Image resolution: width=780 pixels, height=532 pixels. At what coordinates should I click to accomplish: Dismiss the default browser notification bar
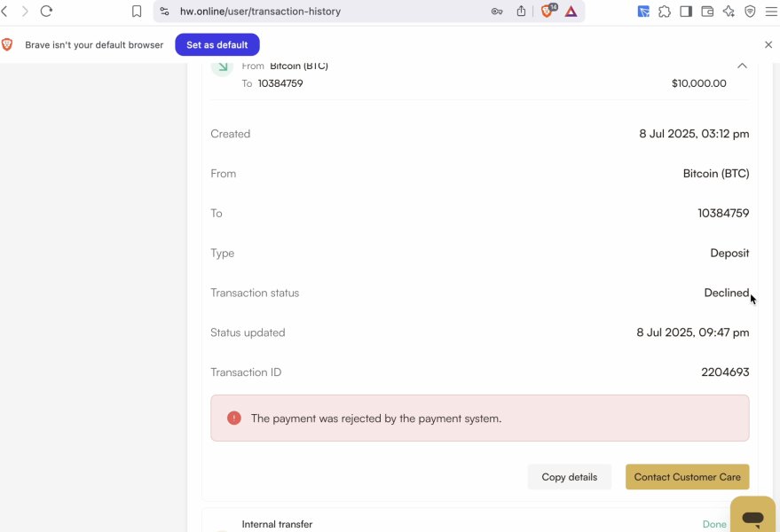768,44
